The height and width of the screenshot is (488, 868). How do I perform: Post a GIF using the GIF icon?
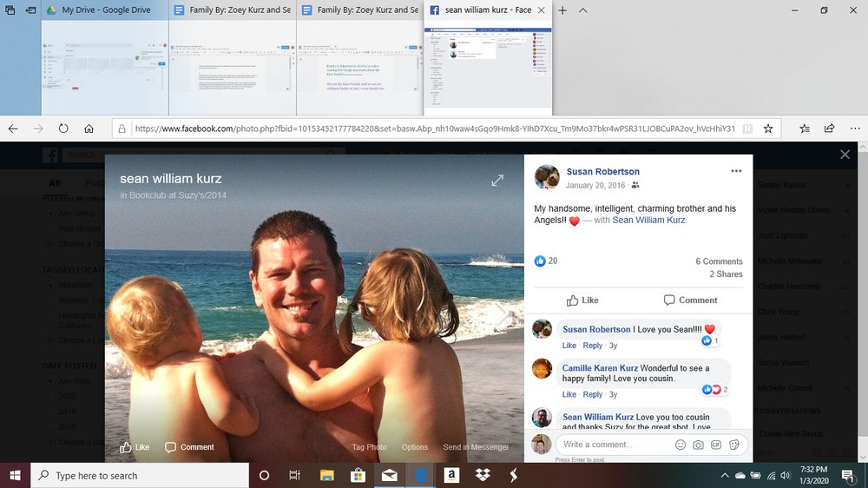point(717,445)
